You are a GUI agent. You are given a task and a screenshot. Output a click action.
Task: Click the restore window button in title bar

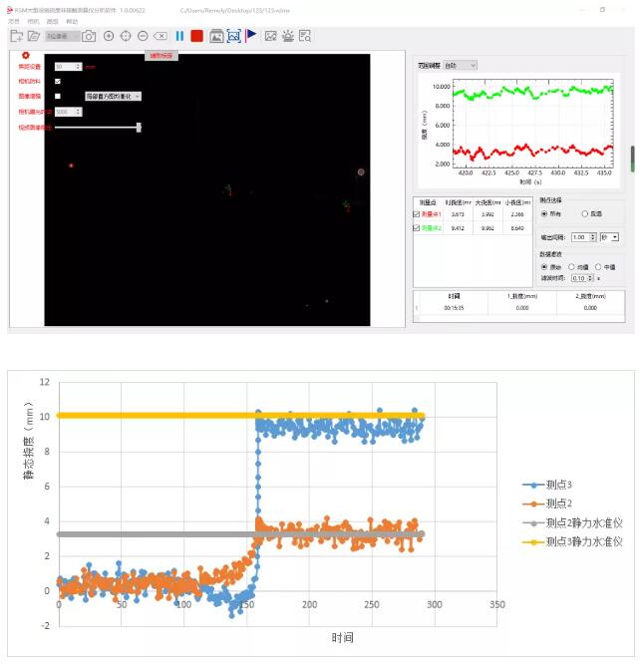tap(602, 9)
